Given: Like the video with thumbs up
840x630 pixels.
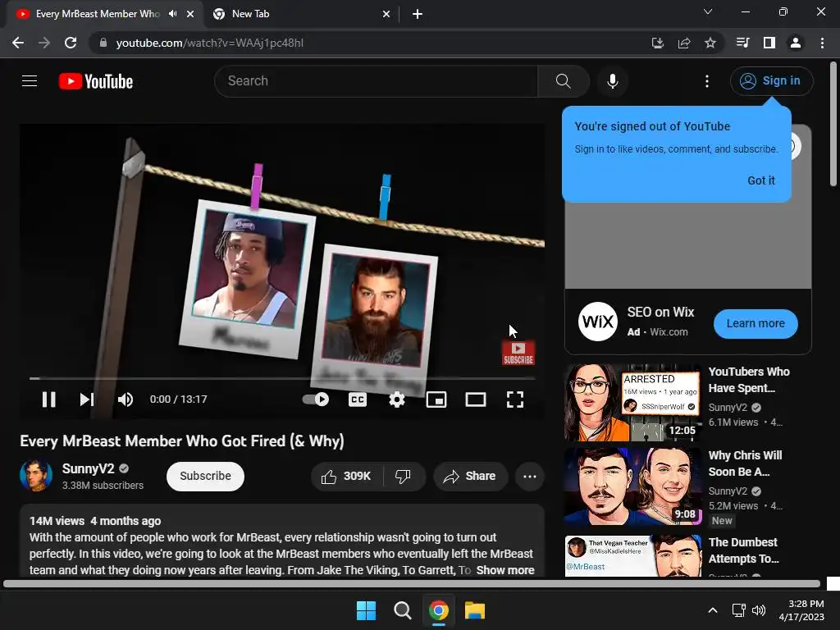Looking at the screenshot, I should 346,477.
